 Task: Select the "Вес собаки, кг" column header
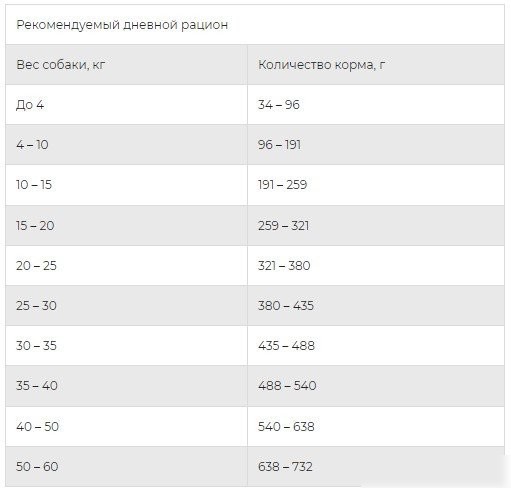click(60, 65)
